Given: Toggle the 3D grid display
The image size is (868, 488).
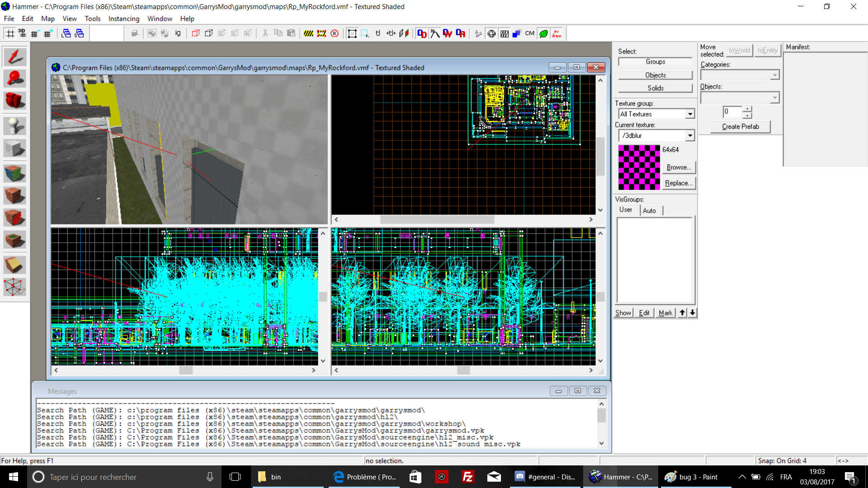Looking at the screenshot, I should point(22,33).
